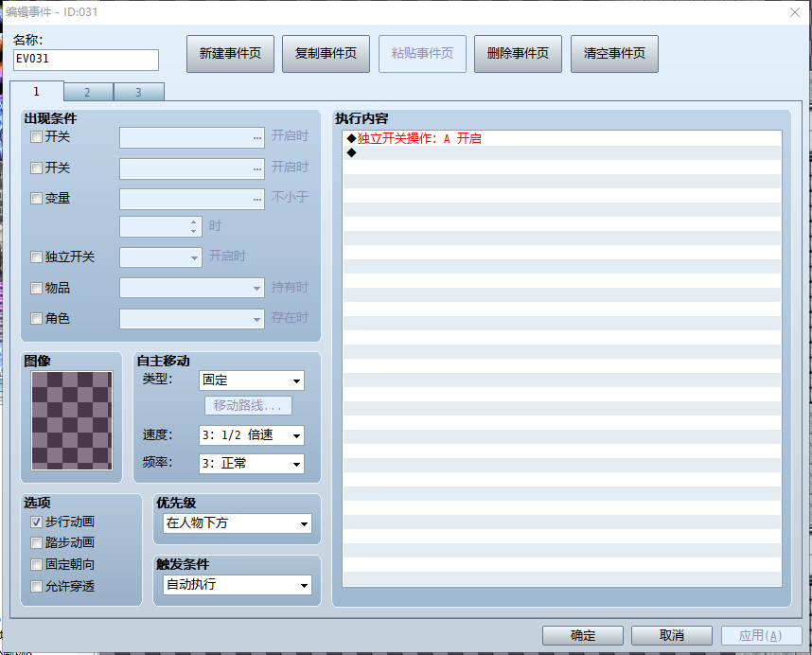This screenshot has width=812, height=655.
Task: Check the 踏步动画 option
Action: [36, 542]
